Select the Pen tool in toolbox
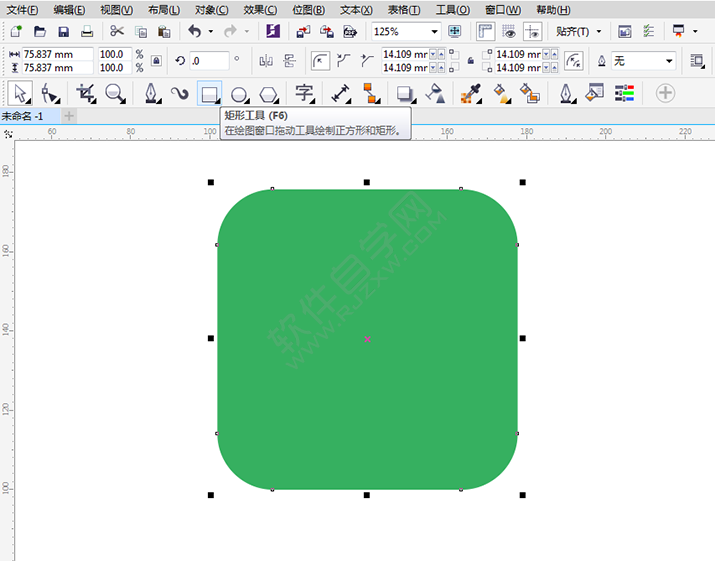The image size is (715, 561). pos(152,94)
